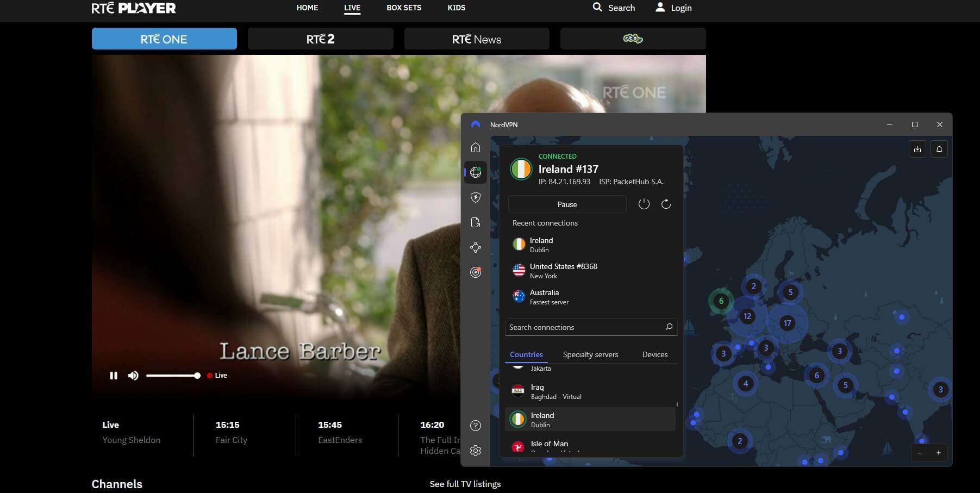The image size is (980, 493).
Task: Open the file sharing panel
Action: click(x=476, y=222)
